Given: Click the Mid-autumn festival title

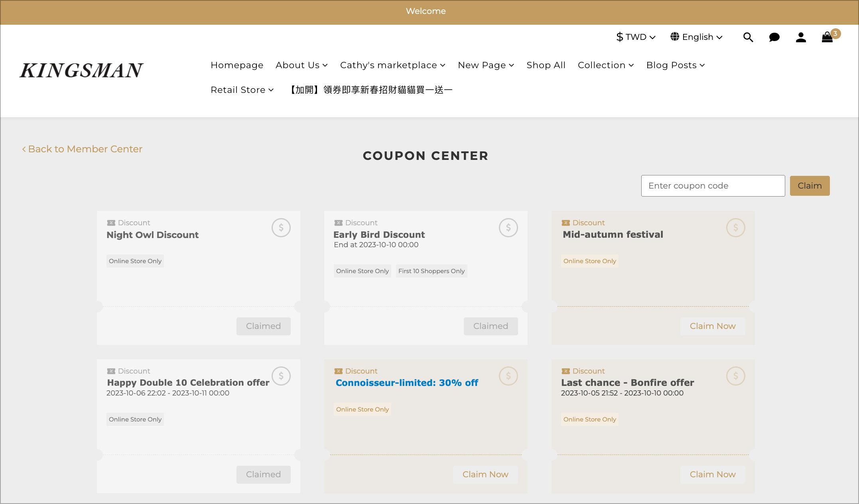Looking at the screenshot, I should coord(613,235).
